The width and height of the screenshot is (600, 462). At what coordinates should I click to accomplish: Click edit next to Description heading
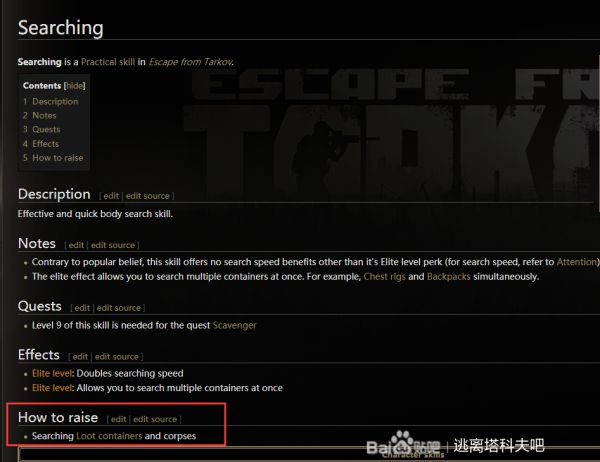coord(111,196)
